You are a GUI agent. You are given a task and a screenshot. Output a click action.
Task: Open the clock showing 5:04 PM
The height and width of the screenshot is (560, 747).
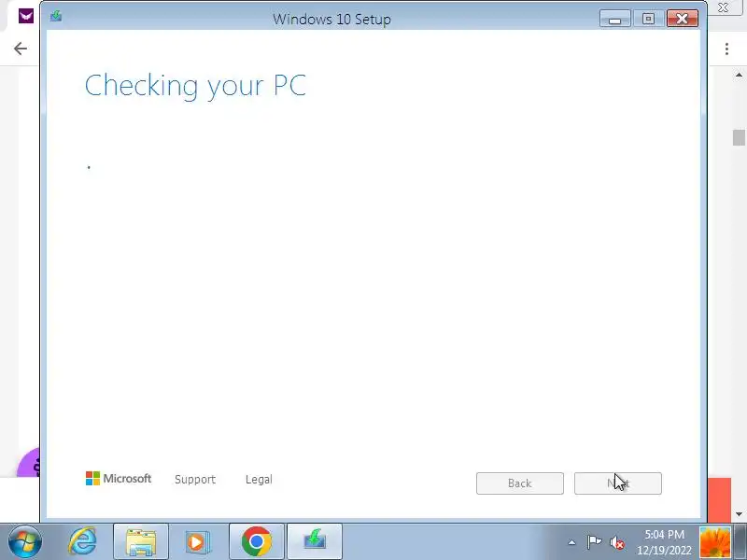click(664, 542)
